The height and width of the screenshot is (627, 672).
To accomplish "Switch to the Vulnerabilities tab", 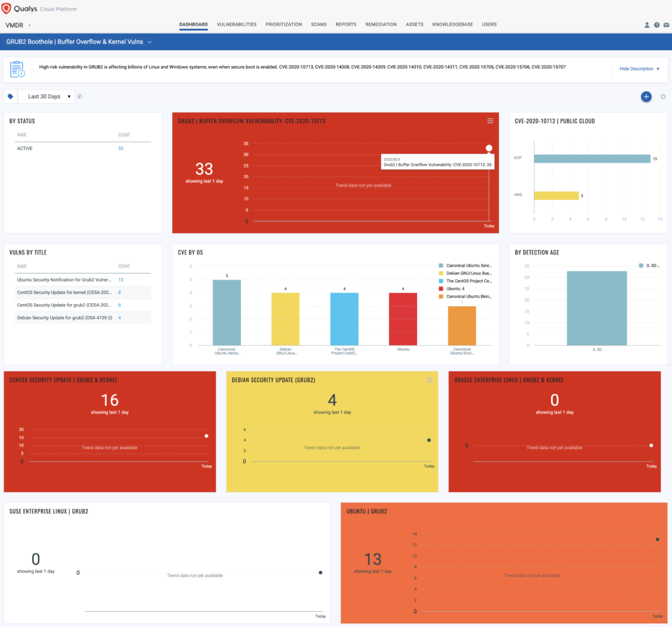I will point(237,25).
